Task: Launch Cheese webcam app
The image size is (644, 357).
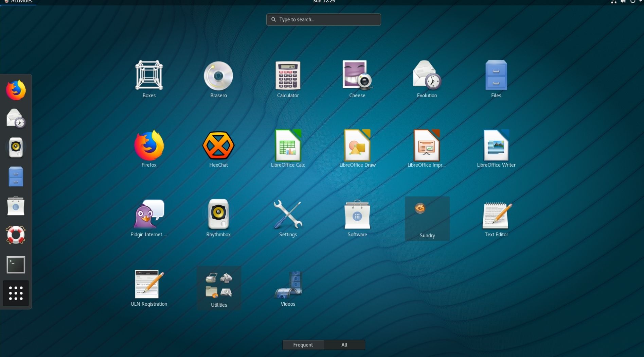Action: [357, 79]
